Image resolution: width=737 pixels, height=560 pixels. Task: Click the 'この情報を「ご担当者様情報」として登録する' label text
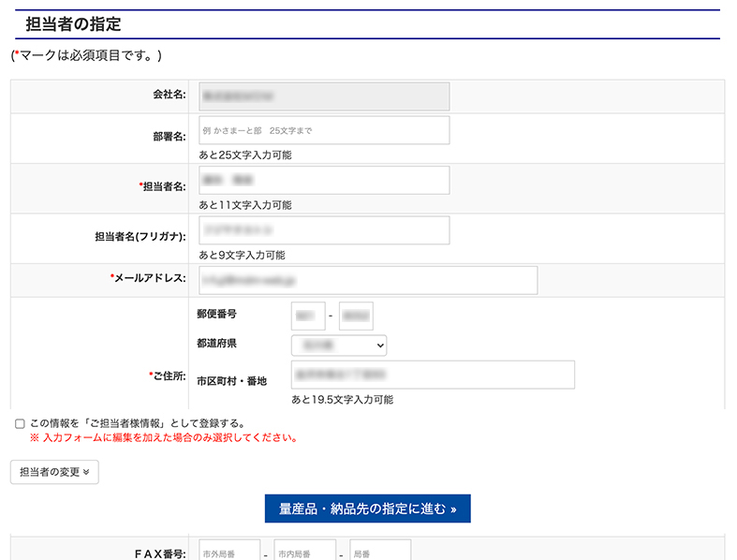pos(138,423)
